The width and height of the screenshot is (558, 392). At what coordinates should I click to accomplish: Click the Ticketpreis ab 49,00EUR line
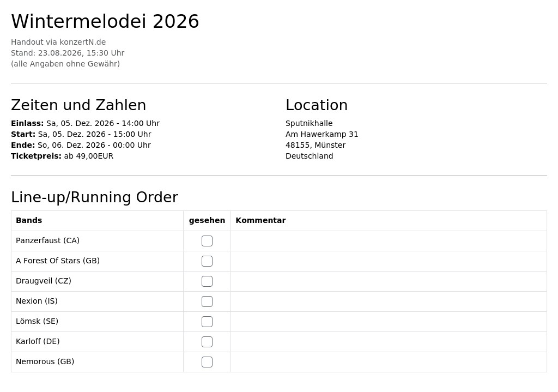(62, 156)
